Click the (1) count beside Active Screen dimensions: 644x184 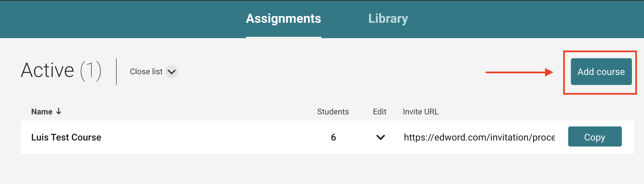(91, 71)
